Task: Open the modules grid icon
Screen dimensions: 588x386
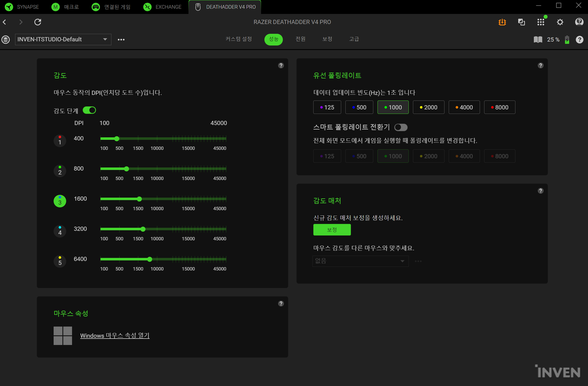Action: click(541, 22)
